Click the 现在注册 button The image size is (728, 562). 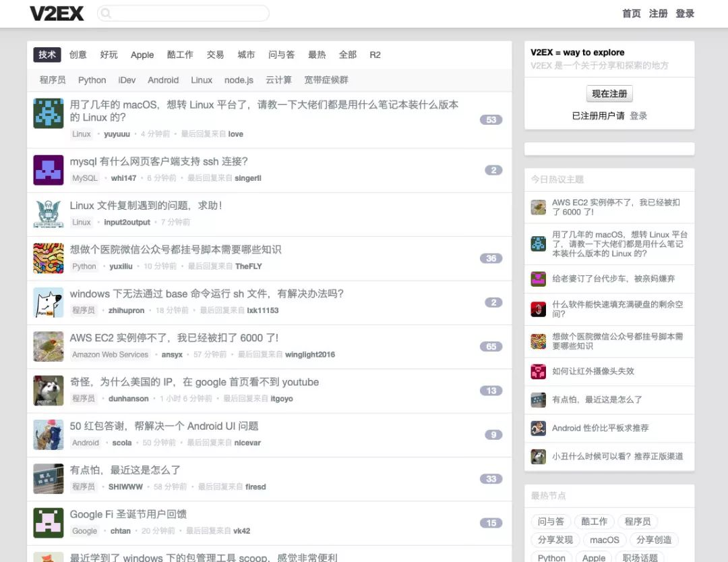(x=609, y=94)
